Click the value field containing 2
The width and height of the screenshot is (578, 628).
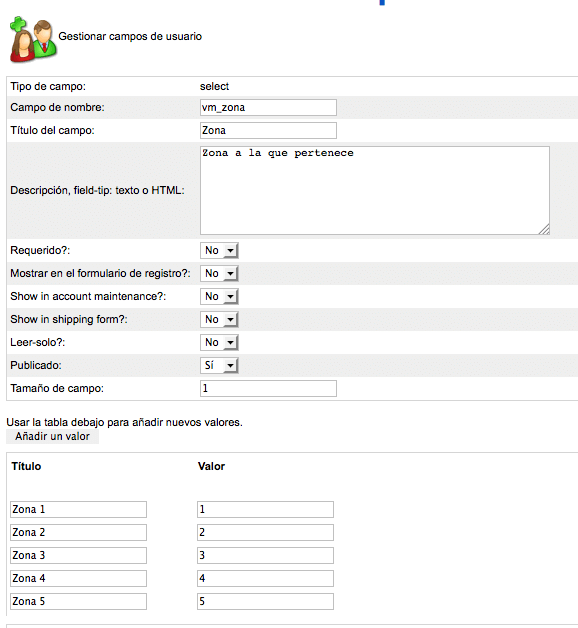click(266, 533)
